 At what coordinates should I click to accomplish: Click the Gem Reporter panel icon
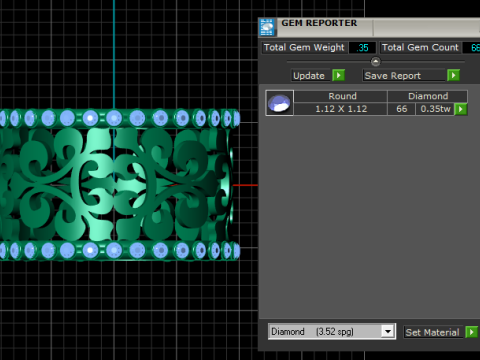coord(267,27)
